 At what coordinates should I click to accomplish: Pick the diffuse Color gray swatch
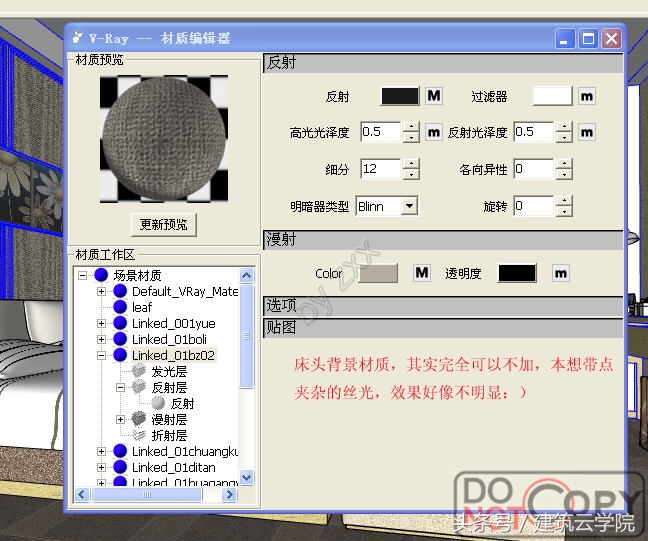click(378, 273)
